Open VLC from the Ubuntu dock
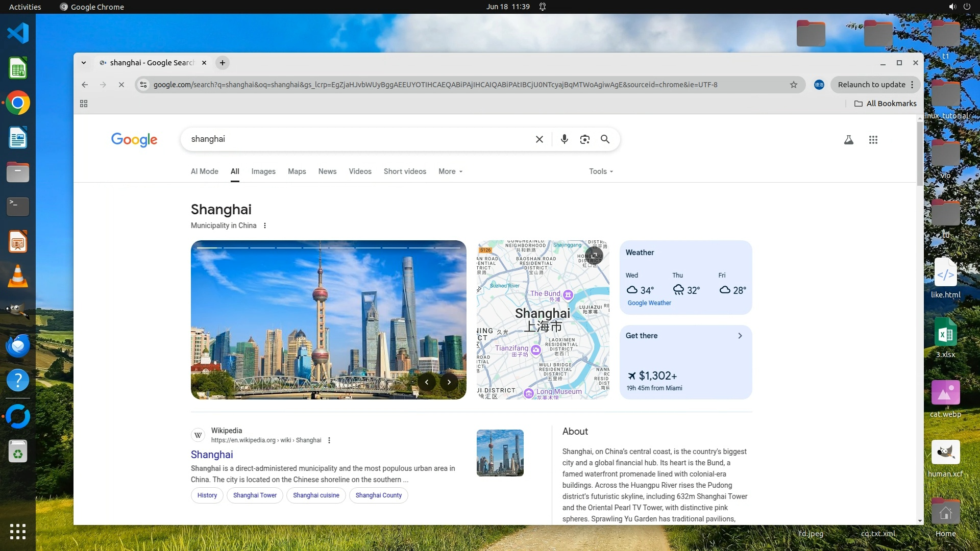 [x=18, y=277]
